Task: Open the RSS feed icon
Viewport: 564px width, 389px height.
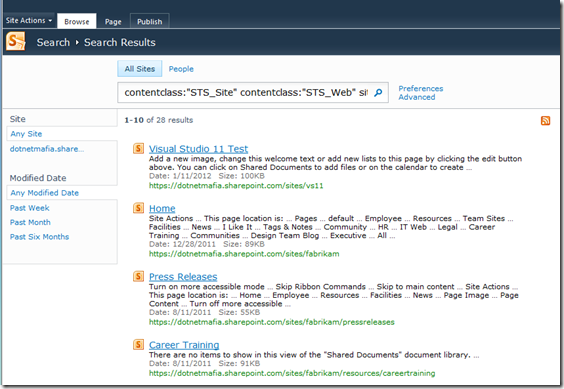Action: point(545,121)
